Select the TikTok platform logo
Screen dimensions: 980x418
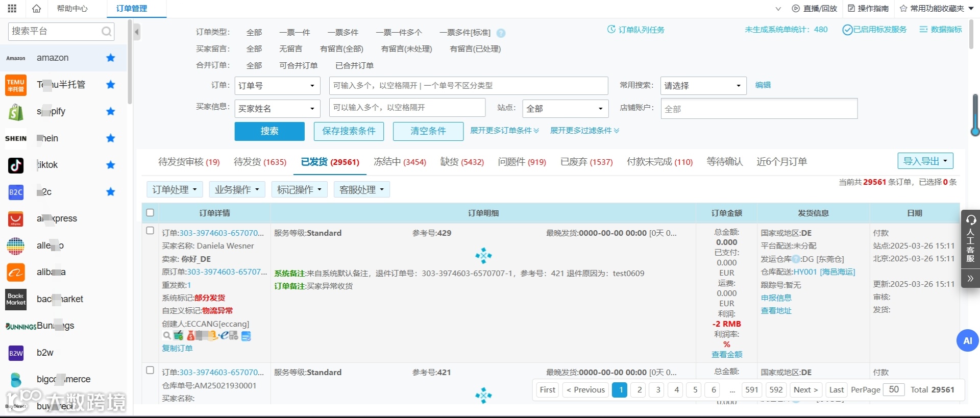tap(16, 165)
